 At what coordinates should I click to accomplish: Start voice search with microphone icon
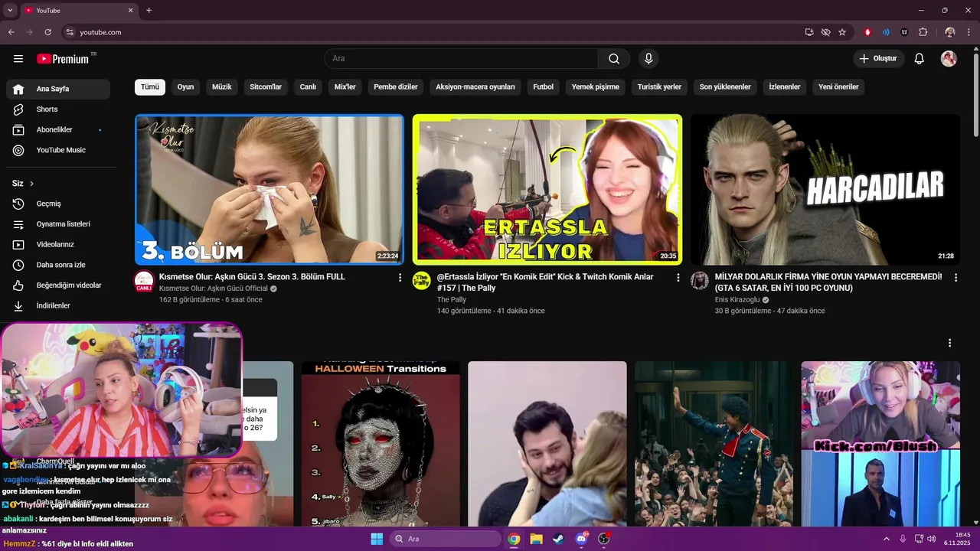[648, 59]
